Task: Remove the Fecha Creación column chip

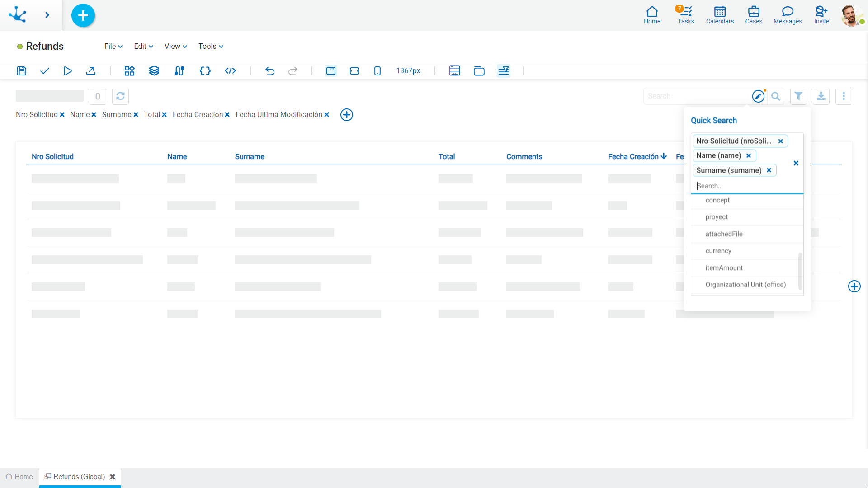Action: point(227,115)
